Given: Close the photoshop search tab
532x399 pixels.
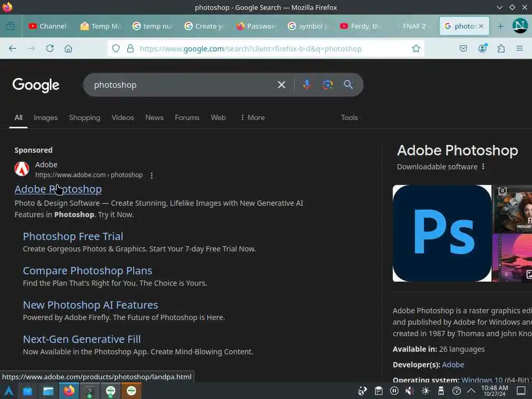Looking at the screenshot, I should (x=481, y=26).
